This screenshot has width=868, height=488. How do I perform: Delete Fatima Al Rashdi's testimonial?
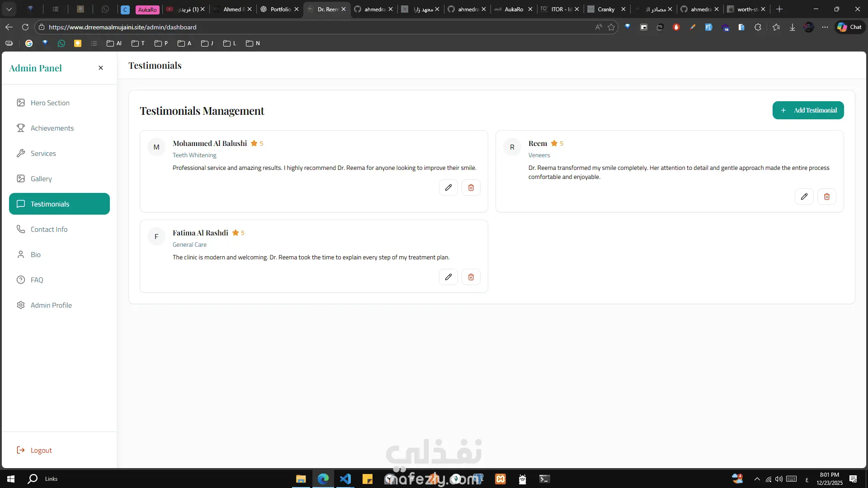(471, 277)
